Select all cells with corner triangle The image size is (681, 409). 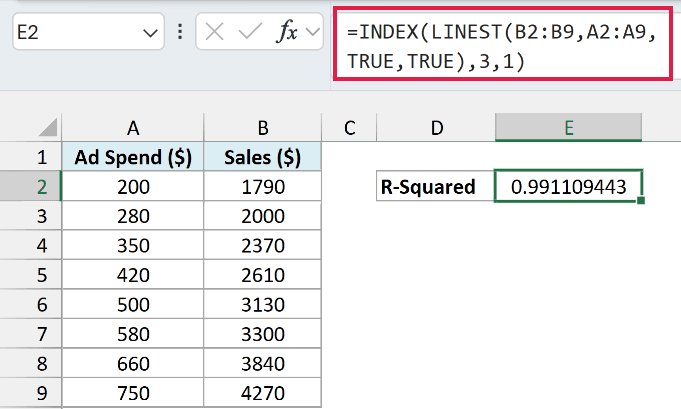[48, 127]
